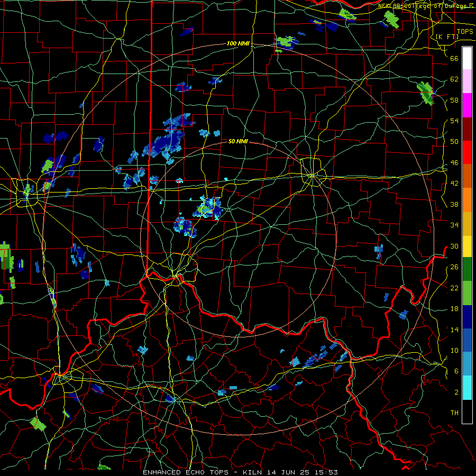Click the "15:53" timestamp in caption

click(x=327, y=472)
